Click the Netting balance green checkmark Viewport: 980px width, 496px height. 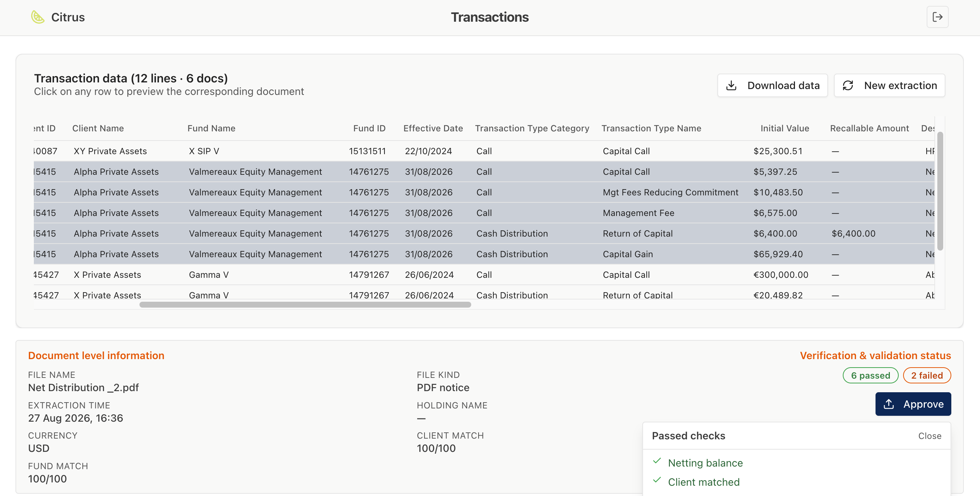point(657,461)
